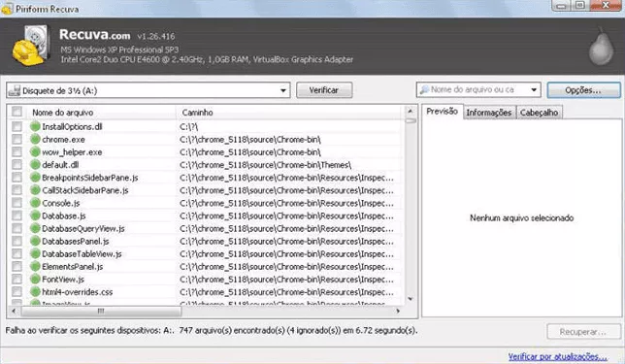Click the Themes path of default.dll
The height and width of the screenshot is (364, 625).
click(266, 165)
